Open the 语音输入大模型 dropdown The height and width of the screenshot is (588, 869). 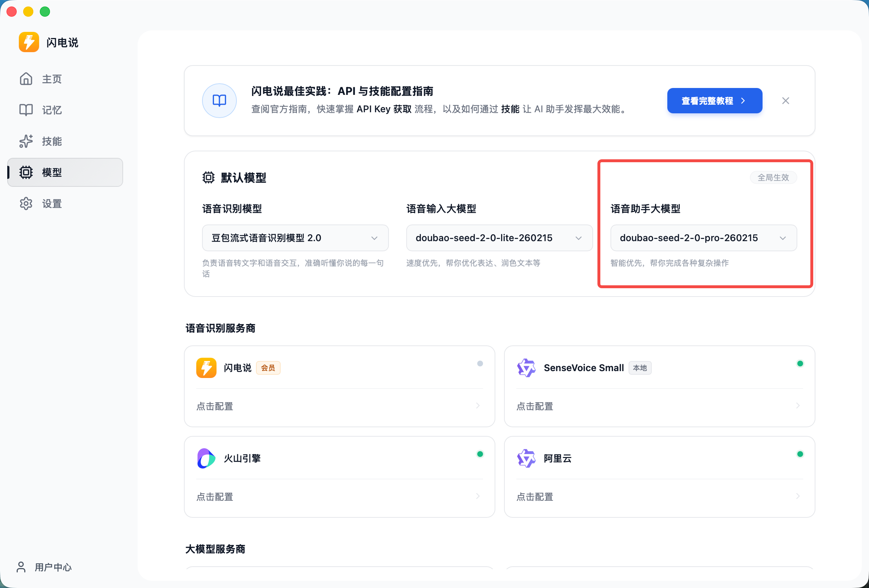(x=500, y=238)
